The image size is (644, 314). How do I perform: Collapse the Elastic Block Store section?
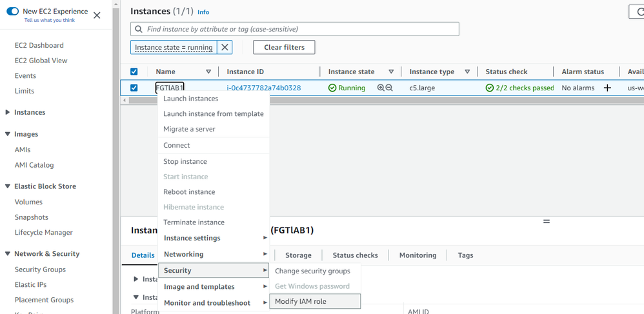7,186
